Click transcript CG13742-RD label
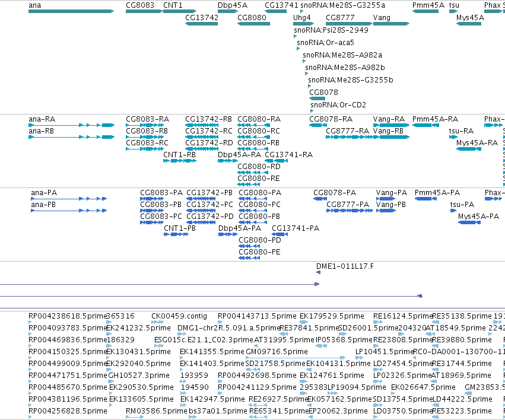Viewport: 505px width, 420px height. pyautogui.click(x=209, y=143)
